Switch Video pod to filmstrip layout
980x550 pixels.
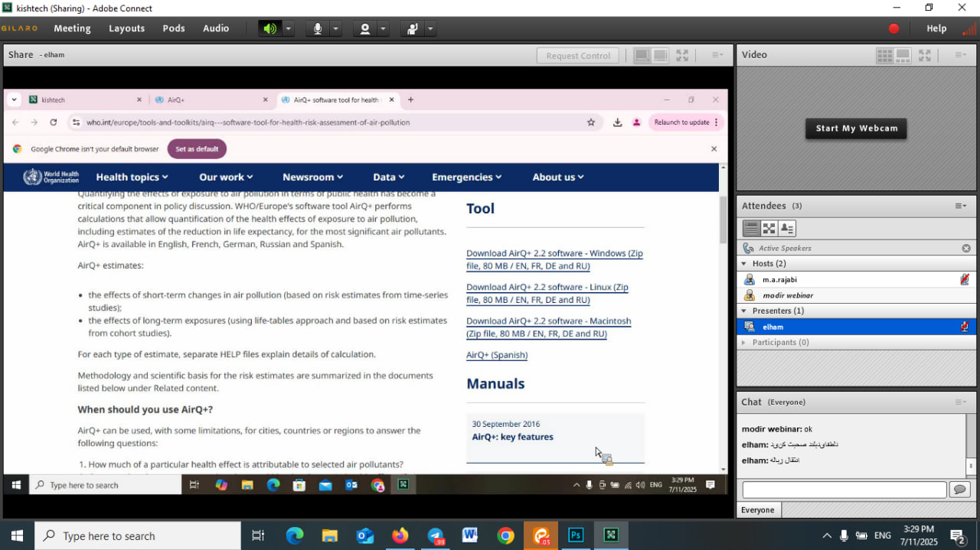[903, 55]
